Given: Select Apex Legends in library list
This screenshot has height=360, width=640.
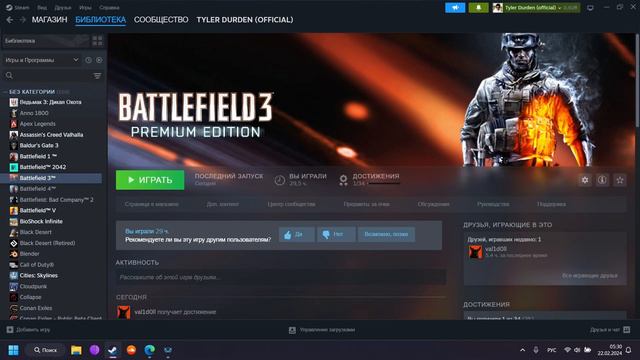Looking at the screenshot, I should pyautogui.click(x=38, y=124).
